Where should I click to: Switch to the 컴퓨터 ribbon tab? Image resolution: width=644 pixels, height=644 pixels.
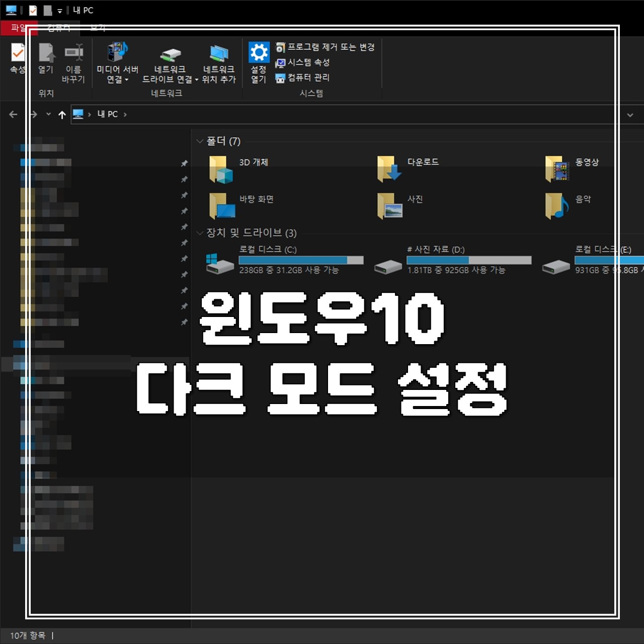point(59,28)
